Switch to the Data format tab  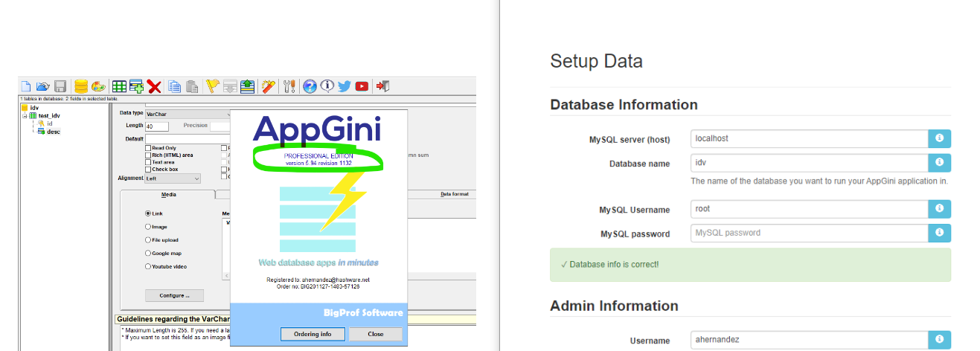(453, 194)
